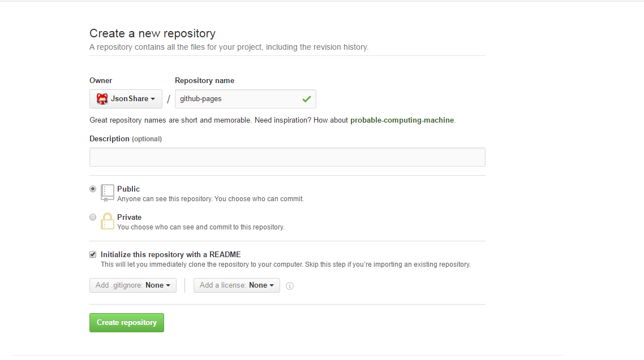
Task: Click the license info icon
Action: click(290, 286)
